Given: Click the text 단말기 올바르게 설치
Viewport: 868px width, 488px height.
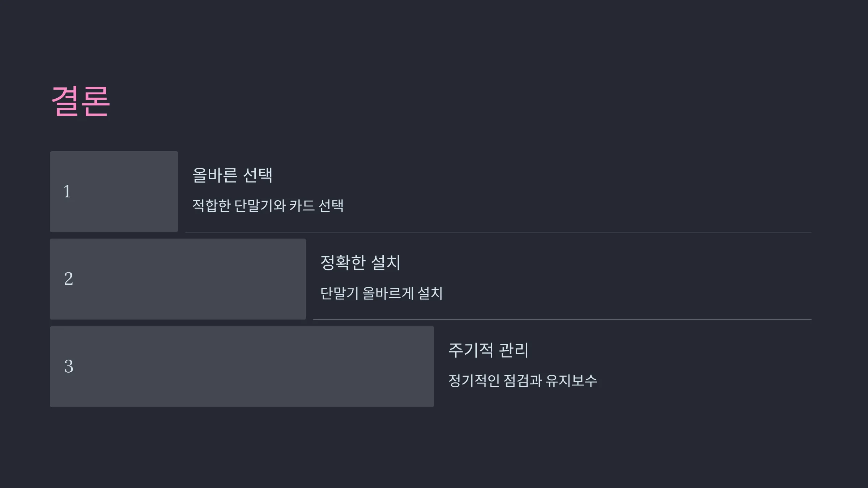Looking at the screenshot, I should [x=382, y=293].
